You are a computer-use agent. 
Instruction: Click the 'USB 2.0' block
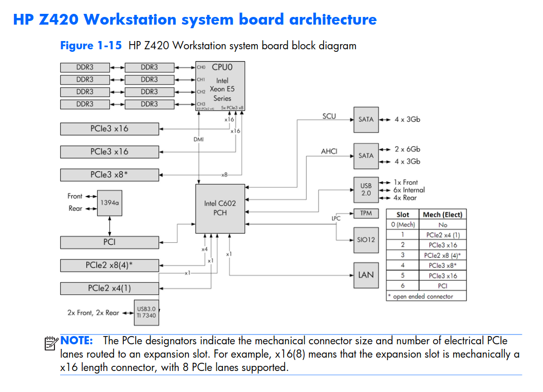pyautogui.click(x=366, y=190)
